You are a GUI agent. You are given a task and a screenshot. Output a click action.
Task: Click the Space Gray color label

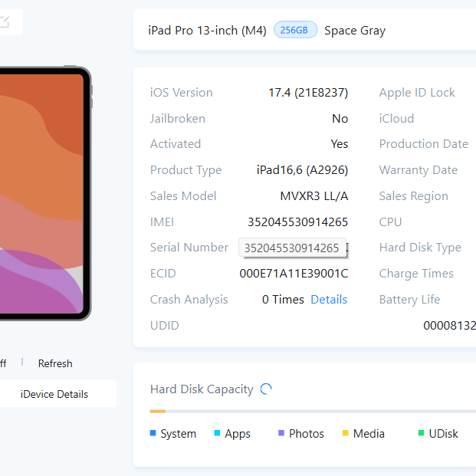click(355, 31)
